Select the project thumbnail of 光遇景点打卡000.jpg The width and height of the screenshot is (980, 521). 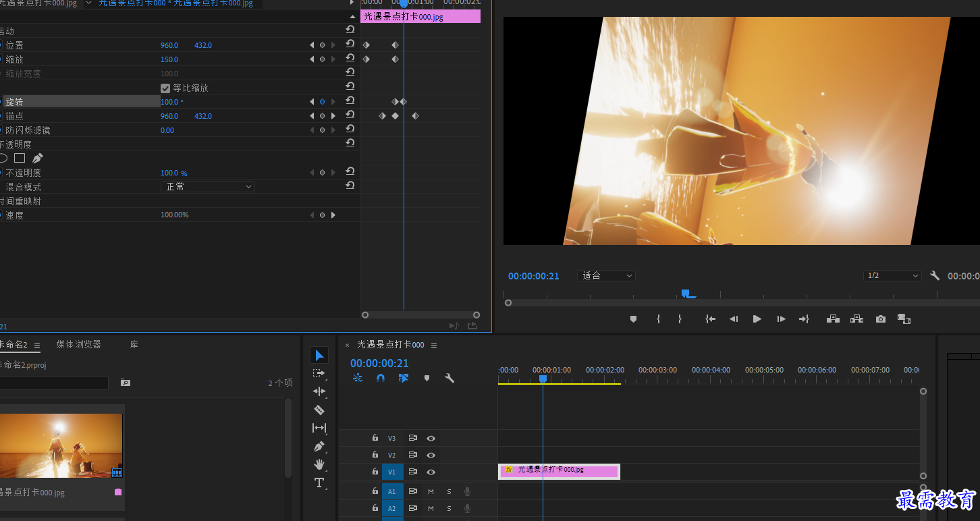tap(61, 445)
